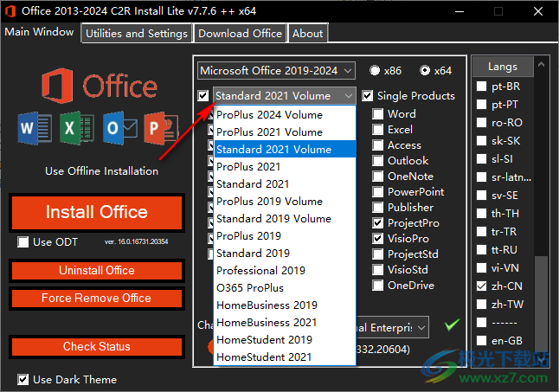Check the OneDrive checkbox
Screen dimensions: 559x392
(x=377, y=285)
